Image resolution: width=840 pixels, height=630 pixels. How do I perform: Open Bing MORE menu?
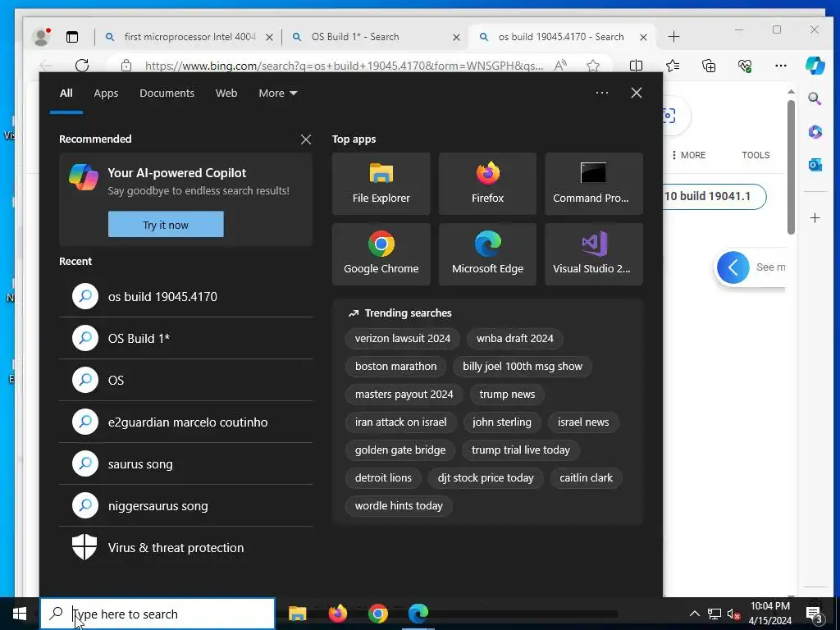pos(689,155)
